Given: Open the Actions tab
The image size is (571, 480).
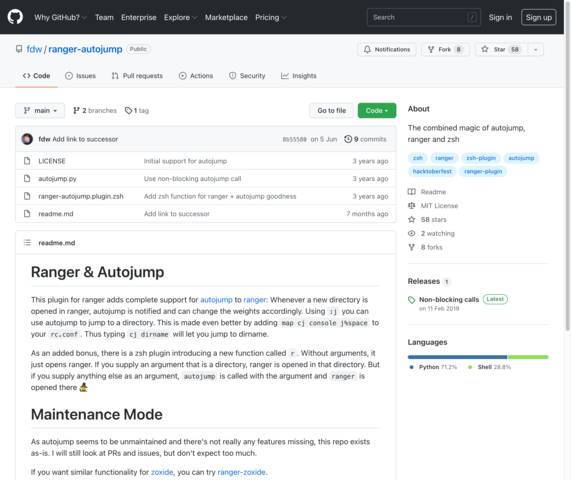Looking at the screenshot, I should tap(196, 76).
